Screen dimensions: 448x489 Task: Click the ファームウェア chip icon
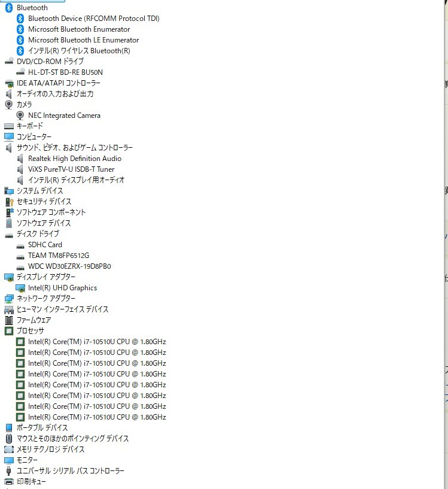(9, 320)
